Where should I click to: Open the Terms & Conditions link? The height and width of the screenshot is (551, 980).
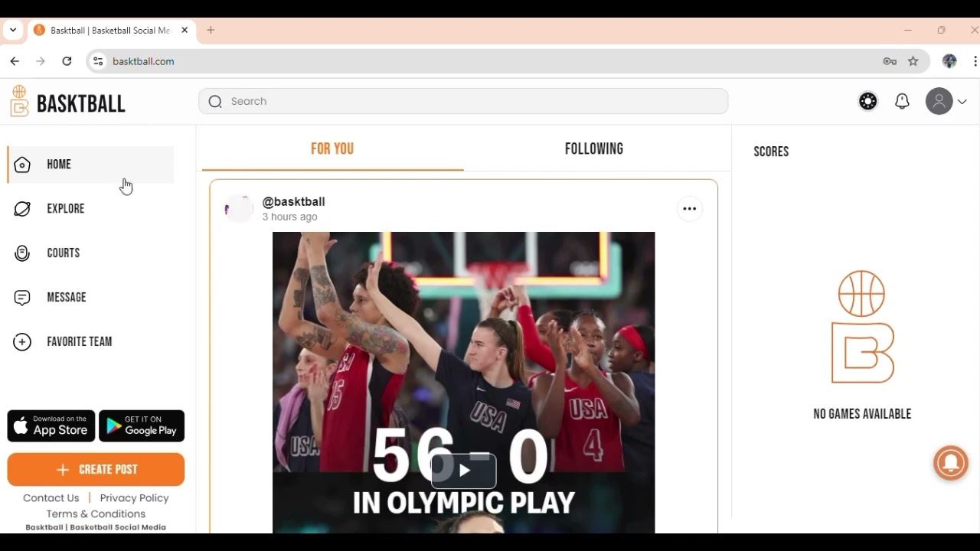[x=96, y=514]
